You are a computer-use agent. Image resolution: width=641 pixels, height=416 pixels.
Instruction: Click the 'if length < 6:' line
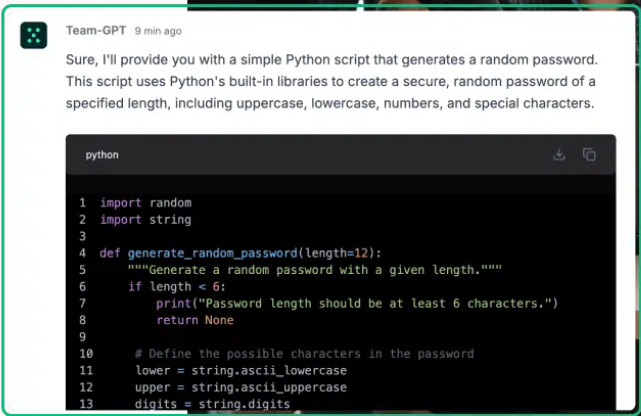pyautogui.click(x=177, y=287)
